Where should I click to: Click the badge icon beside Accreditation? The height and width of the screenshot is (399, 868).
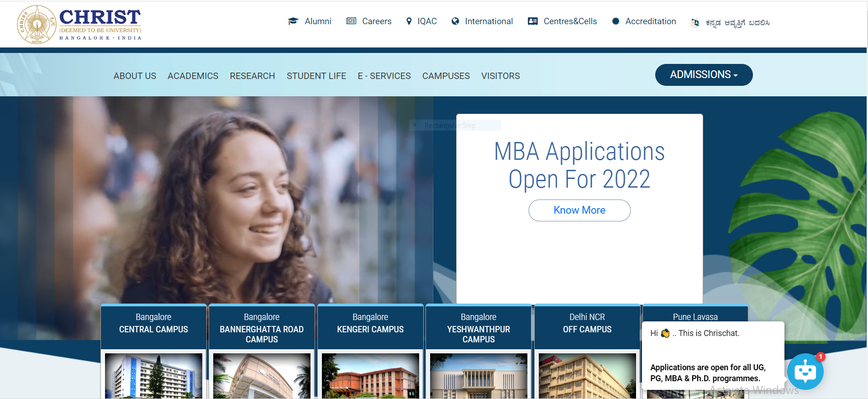[615, 21]
